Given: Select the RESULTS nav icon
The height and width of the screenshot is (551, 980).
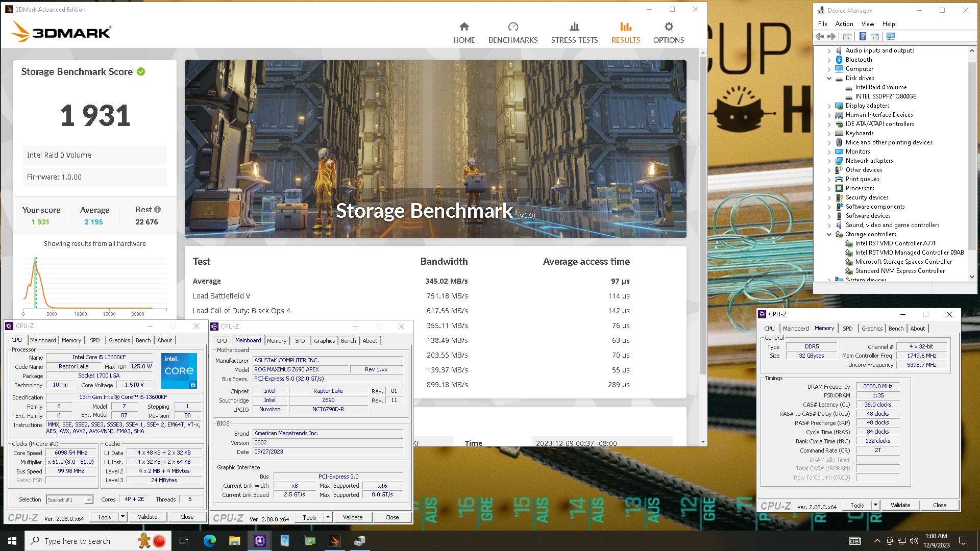Looking at the screenshot, I should coord(626,27).
